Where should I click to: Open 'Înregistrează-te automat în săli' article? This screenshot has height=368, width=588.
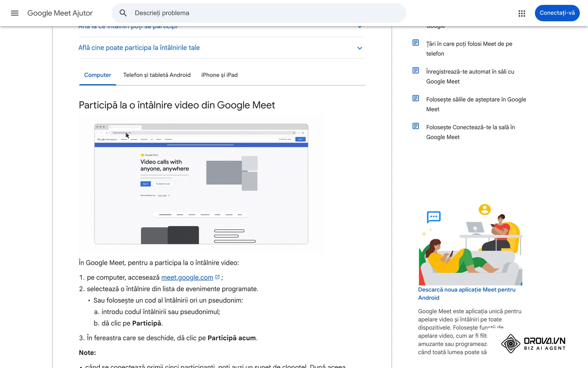pyautogui.click(x=470, y=77)
